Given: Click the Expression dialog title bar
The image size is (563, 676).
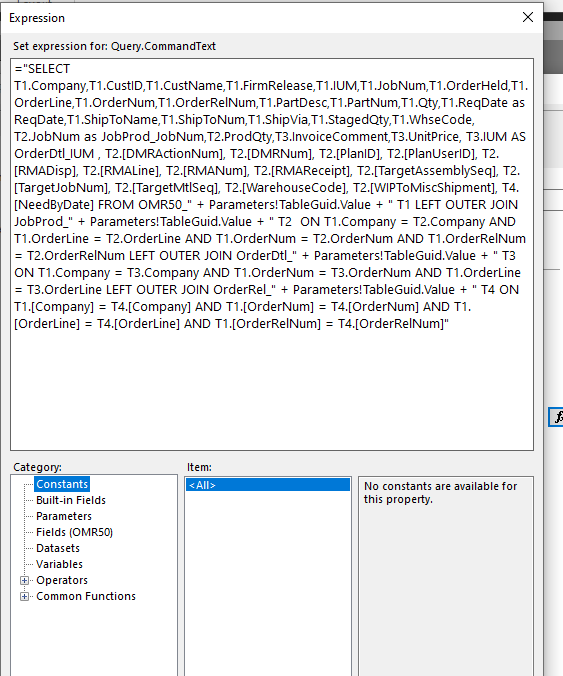Looking at the screenshot, I should coord(259,18).
